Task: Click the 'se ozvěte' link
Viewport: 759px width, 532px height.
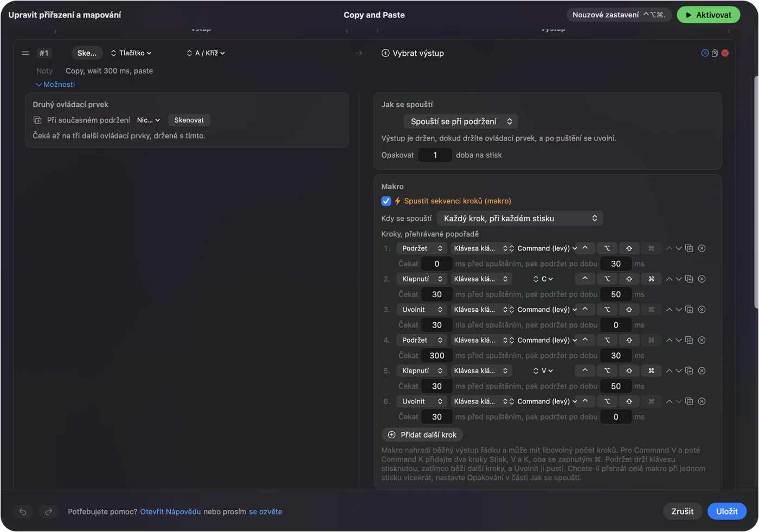Action: [x=266, y=511]
